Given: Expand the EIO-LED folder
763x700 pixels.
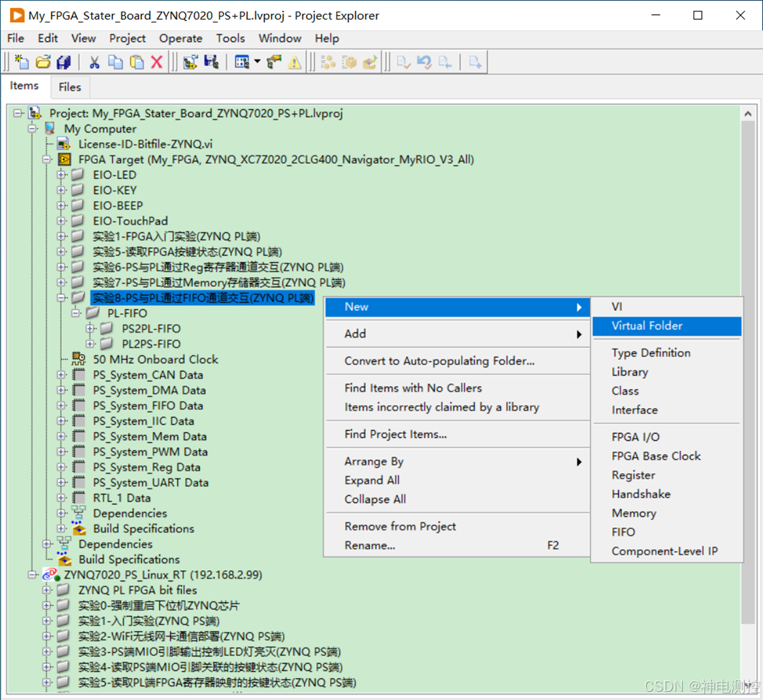Looking at the screenshot, I should click(61, 175).
